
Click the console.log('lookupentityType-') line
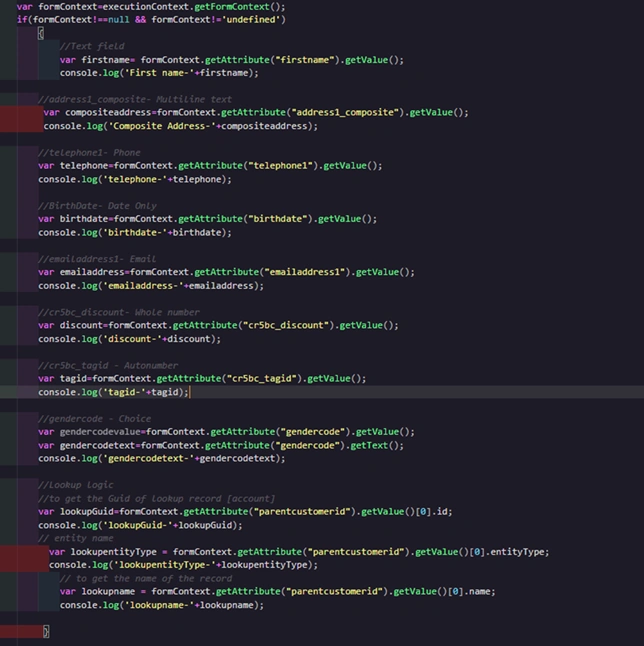coord(183,565)
